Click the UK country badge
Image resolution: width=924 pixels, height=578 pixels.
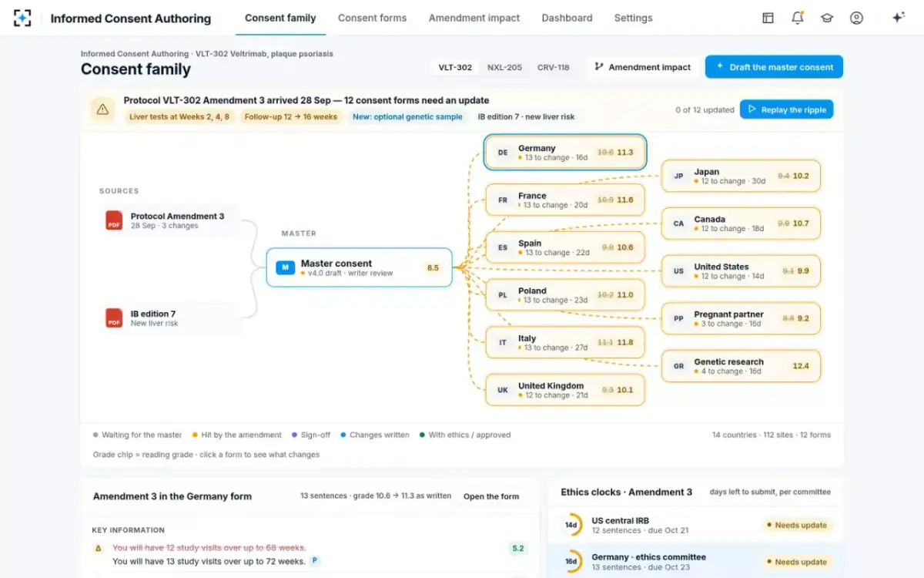tap(503, 390)
